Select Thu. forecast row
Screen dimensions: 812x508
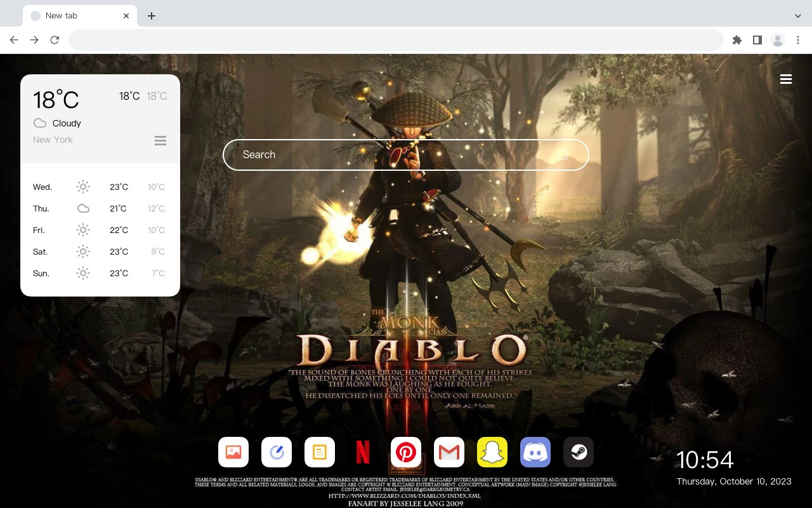[x=100, y=208]
